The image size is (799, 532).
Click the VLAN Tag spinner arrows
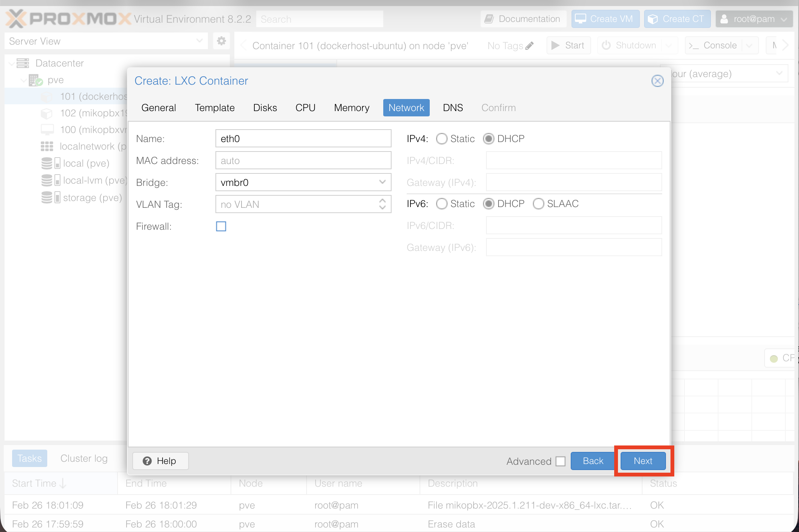pyautogui.click(x=382, y=204)
